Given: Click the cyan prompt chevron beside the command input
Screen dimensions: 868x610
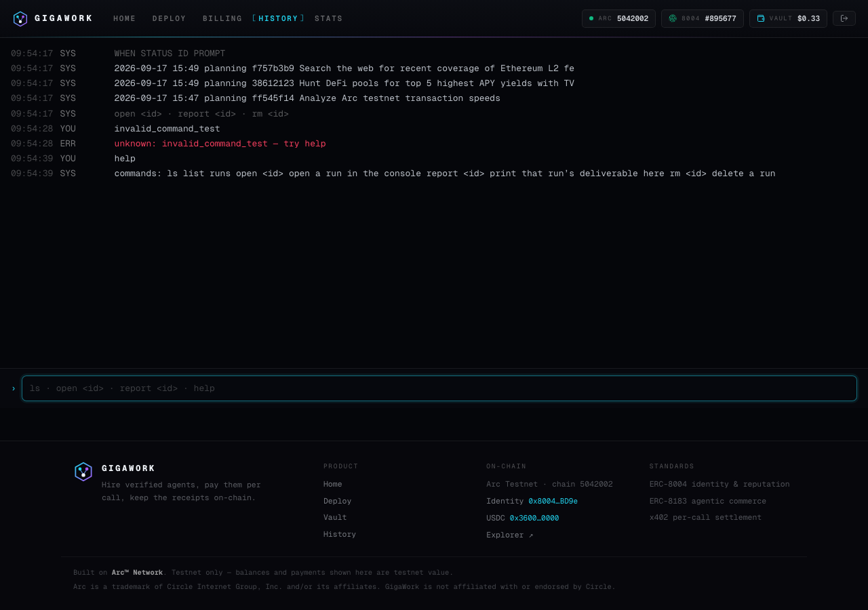Looking at the screenshot, I should tap(14, 388).
